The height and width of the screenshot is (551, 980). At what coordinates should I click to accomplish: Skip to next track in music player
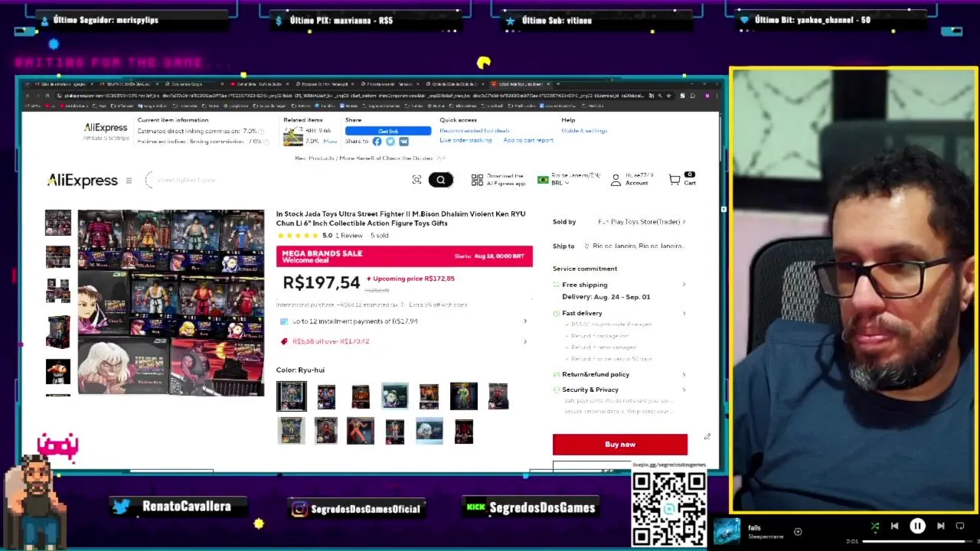tap(941, 527)
